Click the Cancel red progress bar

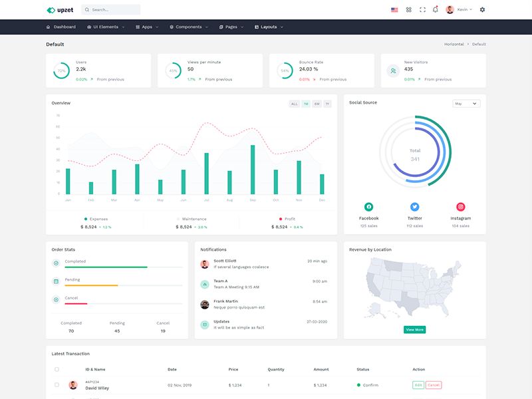tap(76, 304)
